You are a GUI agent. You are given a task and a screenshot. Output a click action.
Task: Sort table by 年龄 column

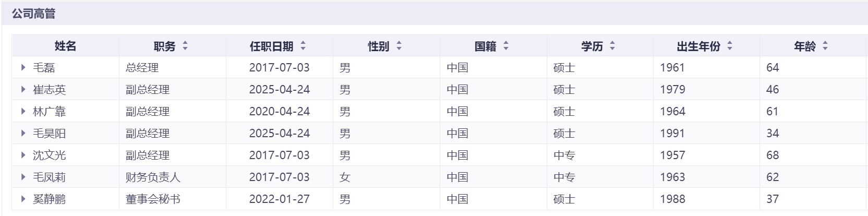[825, 46]
